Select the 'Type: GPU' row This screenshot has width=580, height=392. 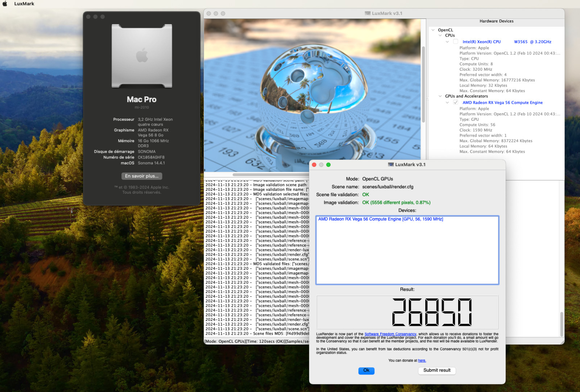coord(469,119)
